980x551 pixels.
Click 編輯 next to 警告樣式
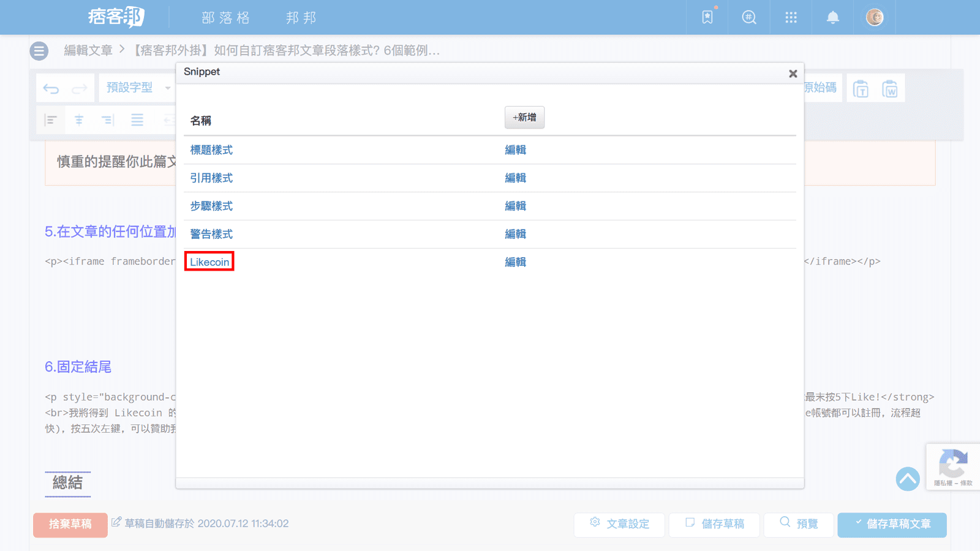[515, 234]
